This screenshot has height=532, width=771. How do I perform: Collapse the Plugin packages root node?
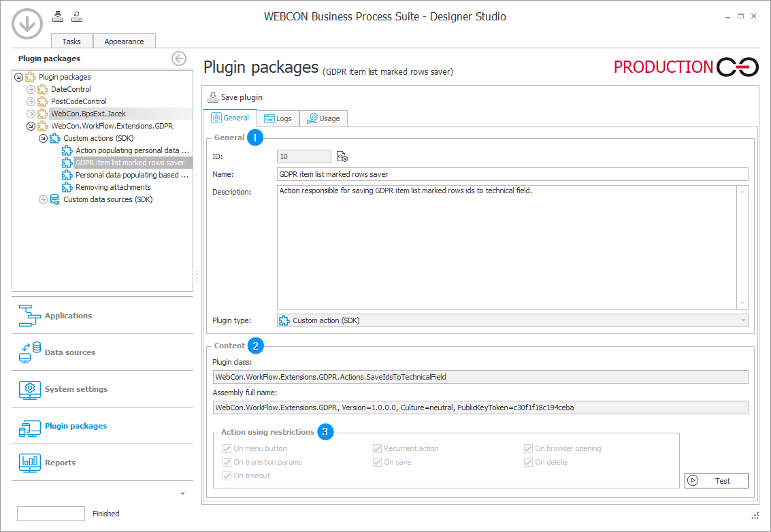tap(18, 77)
